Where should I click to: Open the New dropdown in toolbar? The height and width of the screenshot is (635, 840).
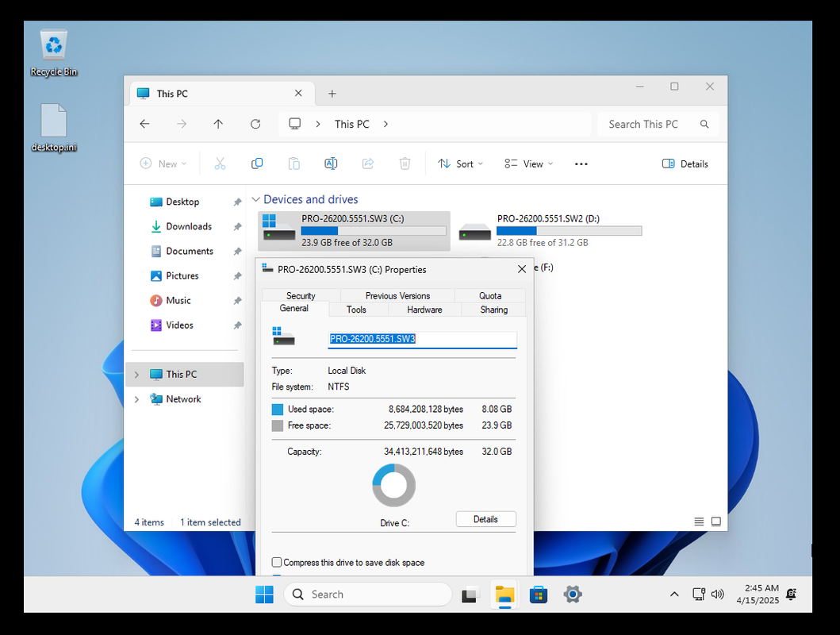coord(163,164)
